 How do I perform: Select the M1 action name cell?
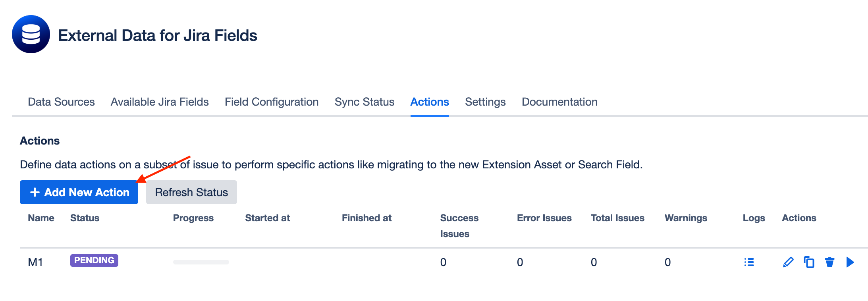[x=35, y=262]
